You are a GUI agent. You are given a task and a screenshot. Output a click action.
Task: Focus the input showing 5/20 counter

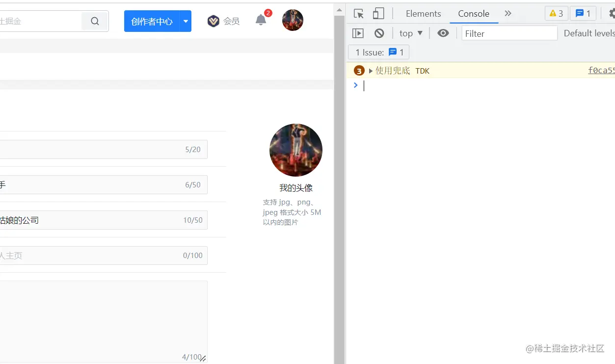(x=104, y=150)
